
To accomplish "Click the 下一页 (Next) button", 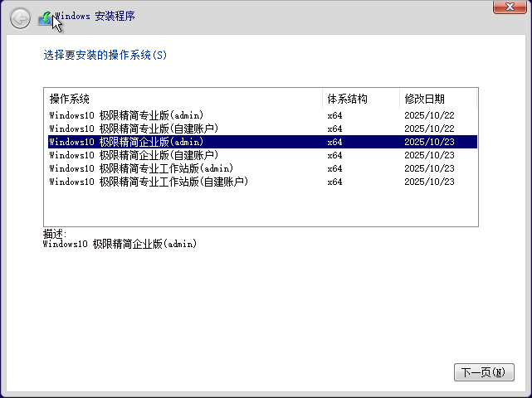I will [x=484, y=372].
